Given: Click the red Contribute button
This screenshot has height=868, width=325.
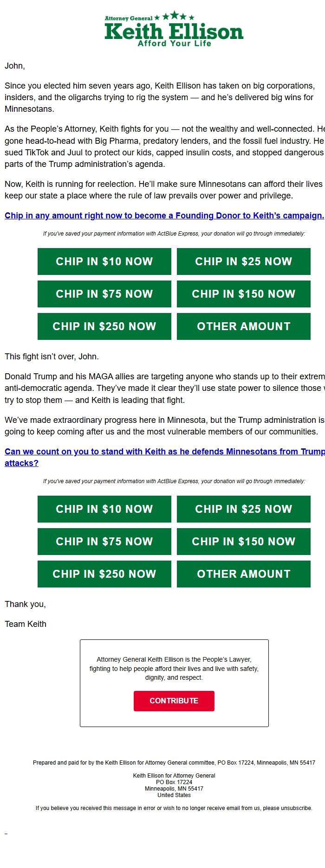Looking at the screenshot, I should click(174, 701).
